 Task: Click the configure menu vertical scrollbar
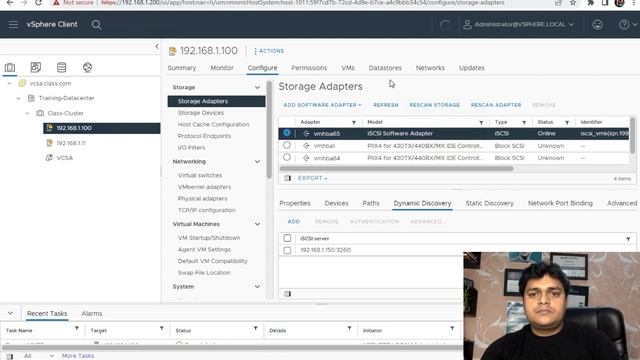coord(269,130)
